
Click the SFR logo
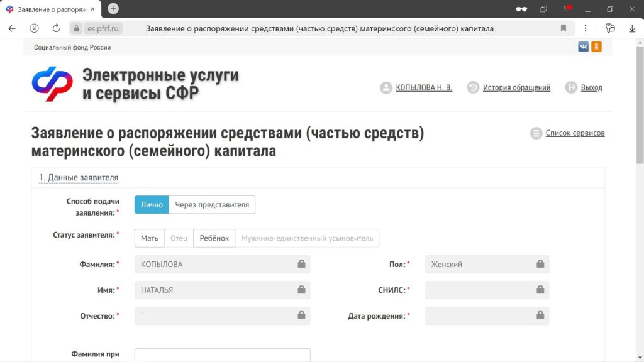point(52,84)
